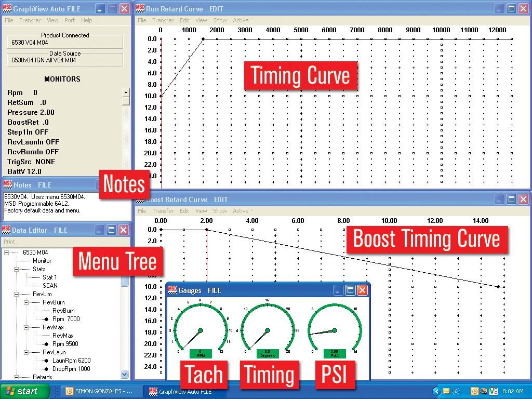Screen dimensions: 532x399
Task: Collapse the RevMax tree node
Action: (26, 328)
